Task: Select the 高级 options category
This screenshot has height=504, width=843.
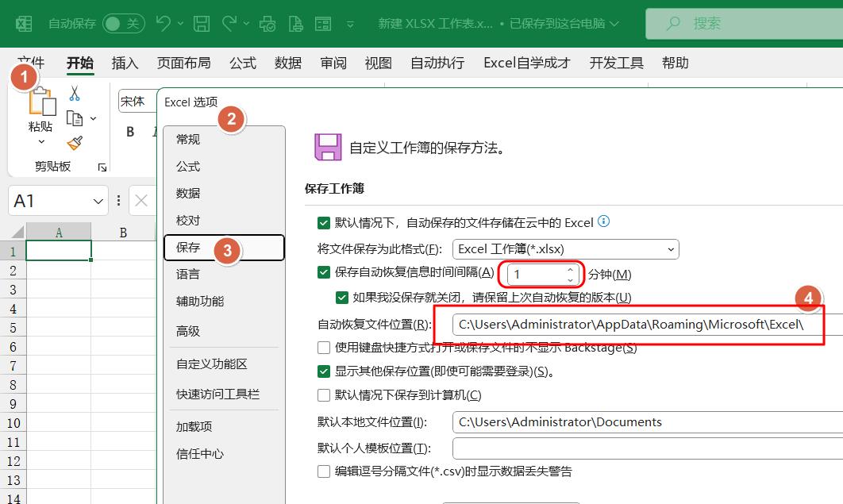Action: tap(224, 331)
